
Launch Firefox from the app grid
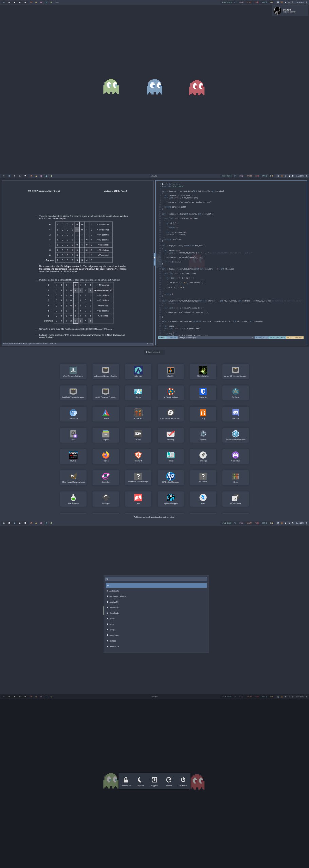point(106,456)
